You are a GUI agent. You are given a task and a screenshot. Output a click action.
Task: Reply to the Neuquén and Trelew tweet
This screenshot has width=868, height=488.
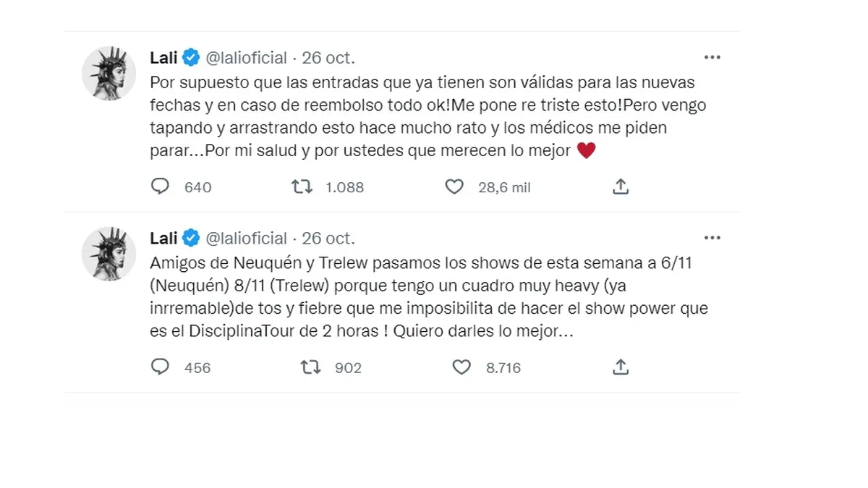point(160,367)
